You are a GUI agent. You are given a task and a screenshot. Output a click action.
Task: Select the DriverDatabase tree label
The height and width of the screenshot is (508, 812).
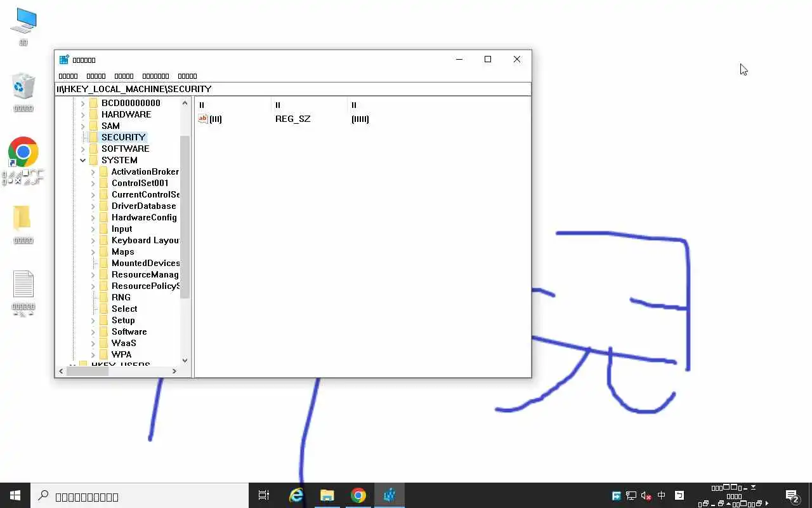[144, 206]
